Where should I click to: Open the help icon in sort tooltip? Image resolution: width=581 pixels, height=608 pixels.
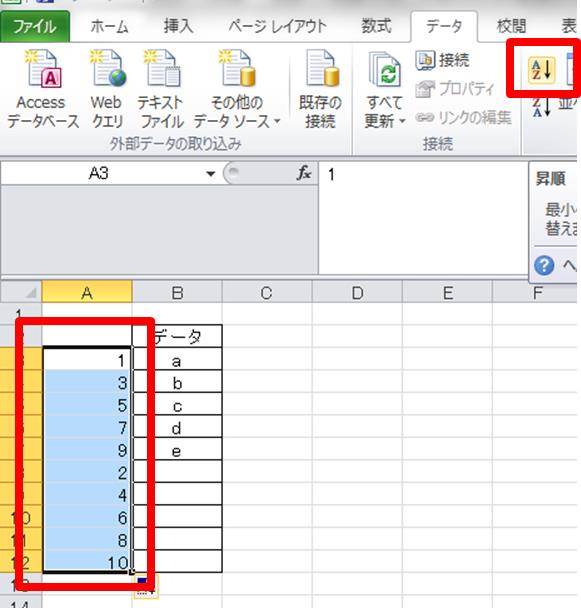(544, 265)
